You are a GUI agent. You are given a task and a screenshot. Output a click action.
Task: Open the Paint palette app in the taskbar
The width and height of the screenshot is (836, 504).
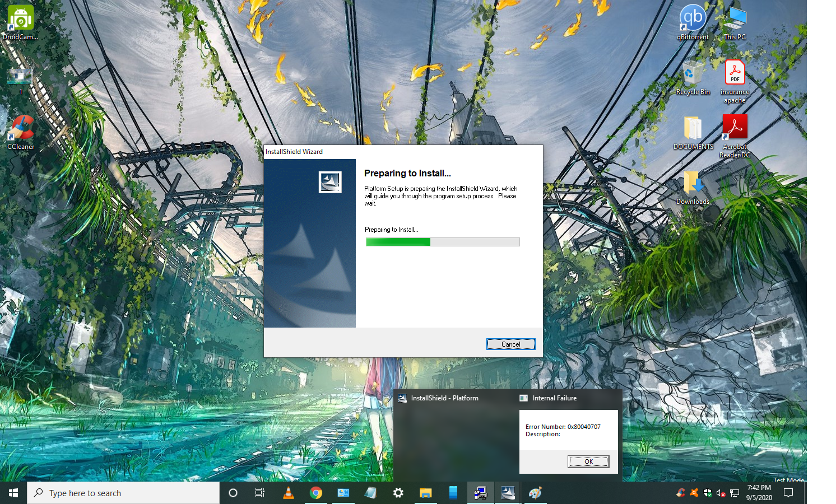[535, 493]
